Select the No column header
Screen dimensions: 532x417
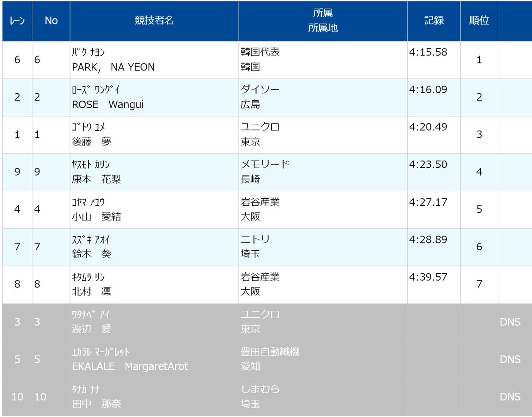click(51, 21)
